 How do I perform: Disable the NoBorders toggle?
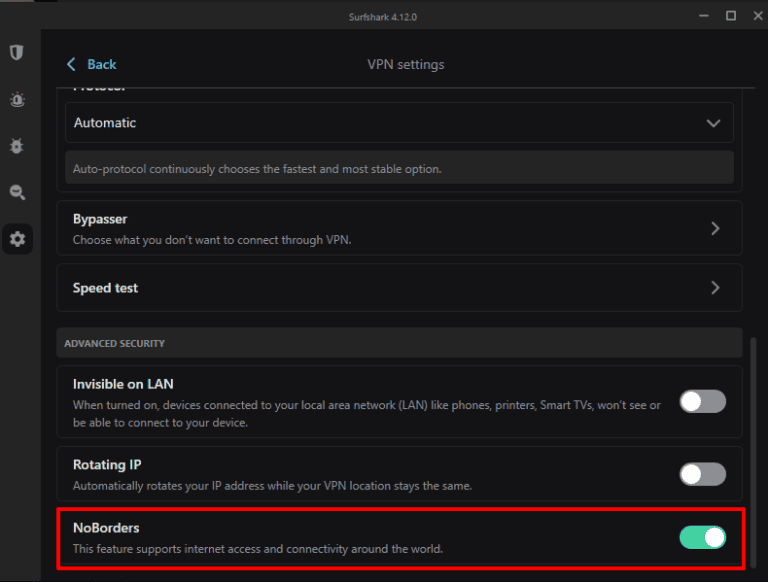click(702, 537)
